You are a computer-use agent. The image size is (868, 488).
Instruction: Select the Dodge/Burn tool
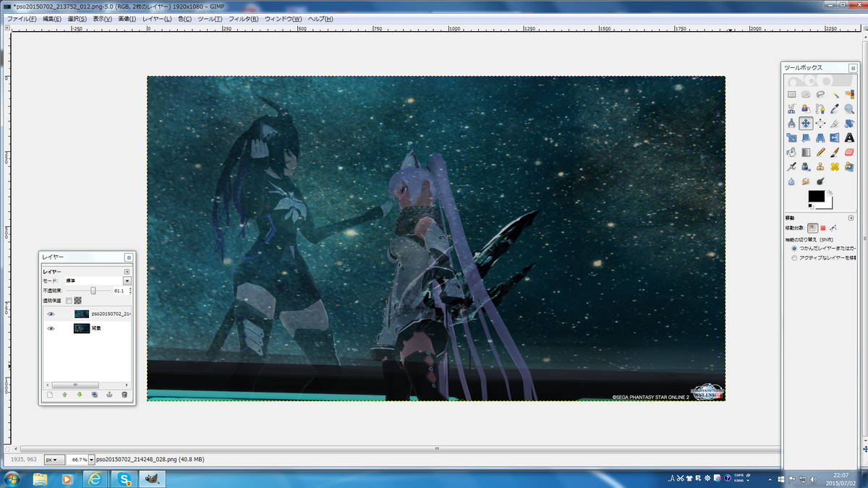pos(820,181)
